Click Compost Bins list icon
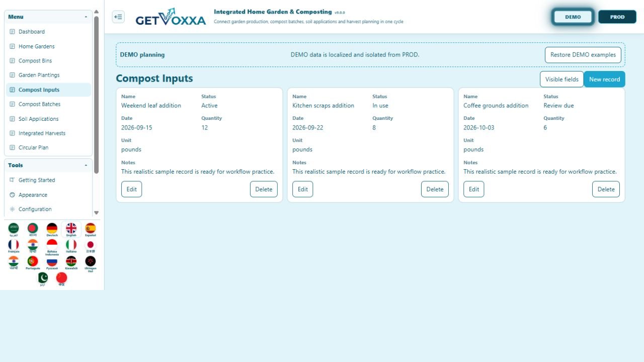644x362 pixels. [13, 61]
